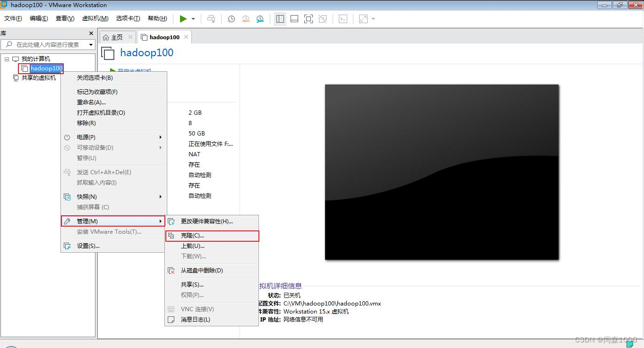The width and height of the screenshot is (644, 348).
Task: Open the 选项卡(T) menu
Action: (x=128, y=18)
